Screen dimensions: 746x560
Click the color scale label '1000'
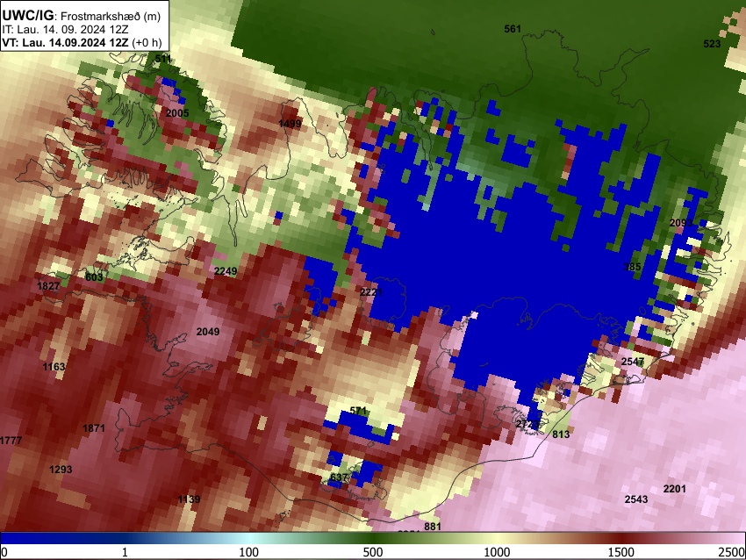tap(497, 552)
